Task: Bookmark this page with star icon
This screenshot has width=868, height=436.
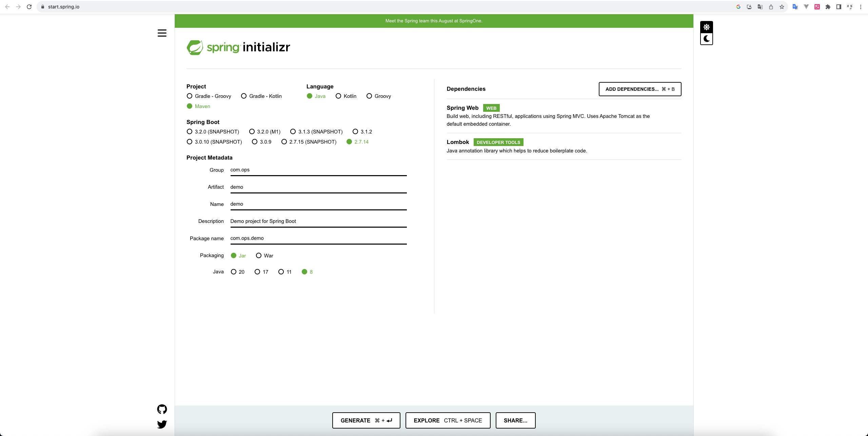Action: point(782,7)
